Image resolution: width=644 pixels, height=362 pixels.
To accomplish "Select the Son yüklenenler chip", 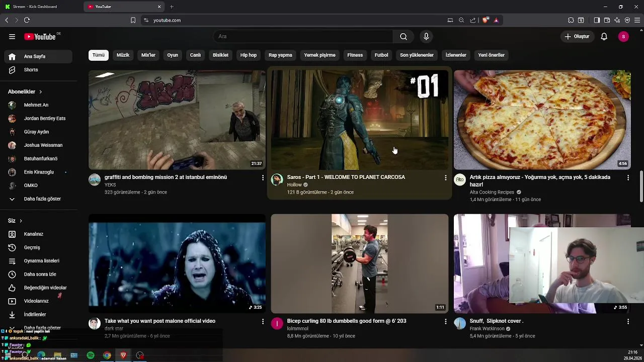I will [x=417, y=55].
